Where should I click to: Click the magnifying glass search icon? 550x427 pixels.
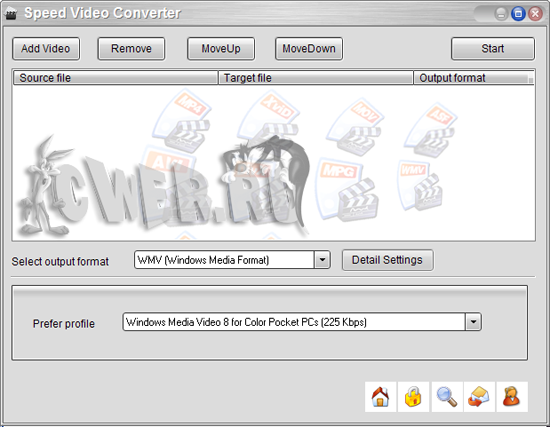[x=447, y=397]
